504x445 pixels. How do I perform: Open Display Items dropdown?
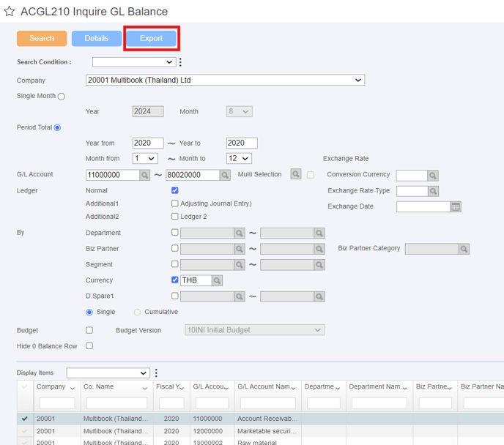click(108, 373)
